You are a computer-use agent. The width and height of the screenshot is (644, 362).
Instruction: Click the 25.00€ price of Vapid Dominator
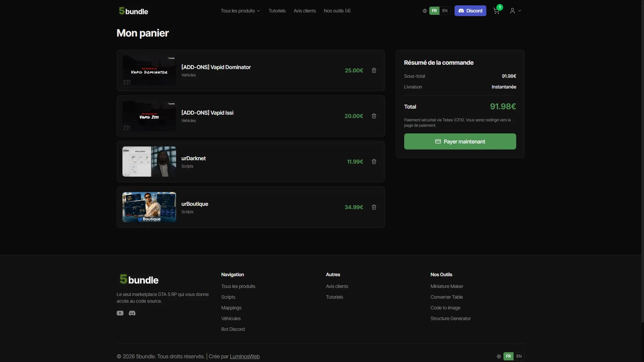(354, 70)
